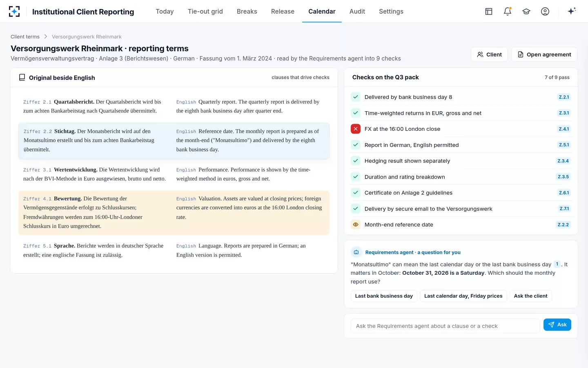Select the highlighted Ziffer 2.2 Stichtag clause

click(x=174, y=141)
